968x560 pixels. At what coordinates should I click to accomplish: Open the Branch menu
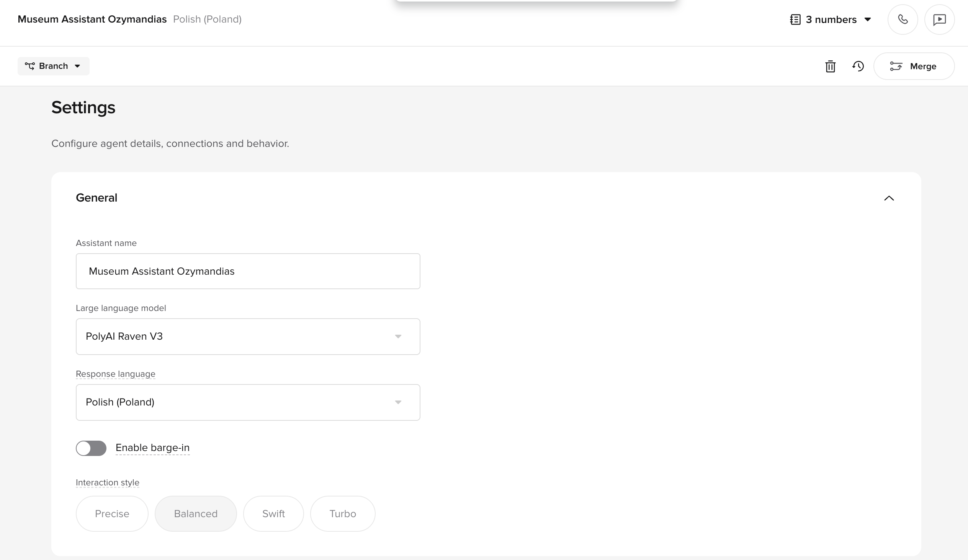(x=54, y=66)
